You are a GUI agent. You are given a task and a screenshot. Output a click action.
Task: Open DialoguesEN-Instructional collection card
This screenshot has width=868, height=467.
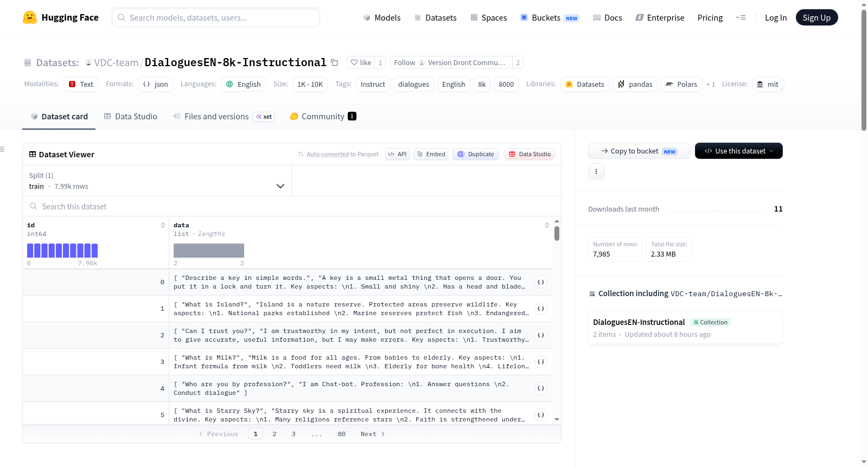point(685,328)
